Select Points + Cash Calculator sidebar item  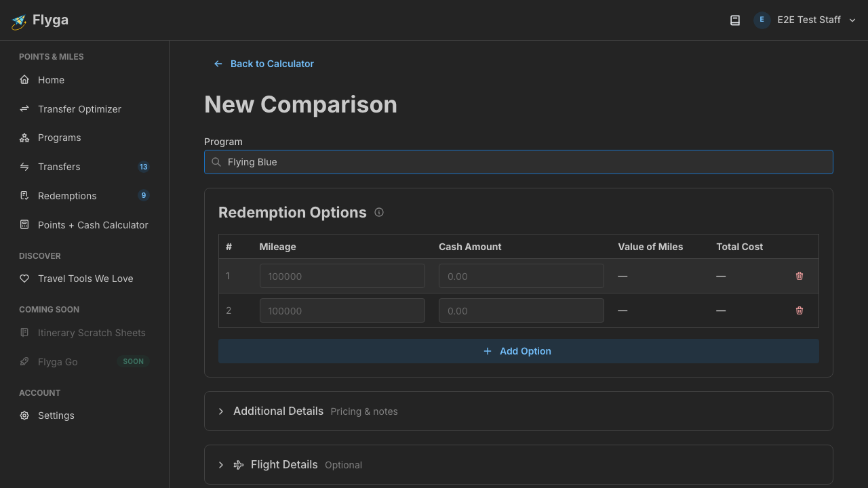click(84, 225)
